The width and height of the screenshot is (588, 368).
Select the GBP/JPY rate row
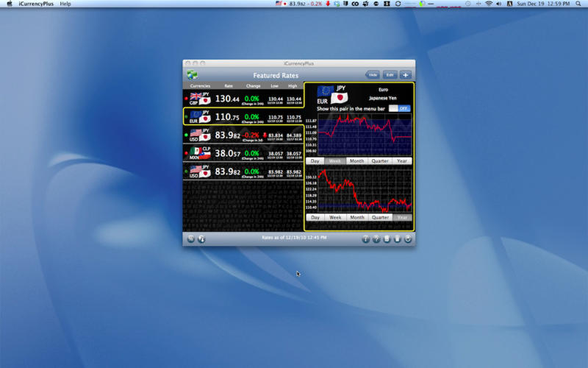pos(243,99)
